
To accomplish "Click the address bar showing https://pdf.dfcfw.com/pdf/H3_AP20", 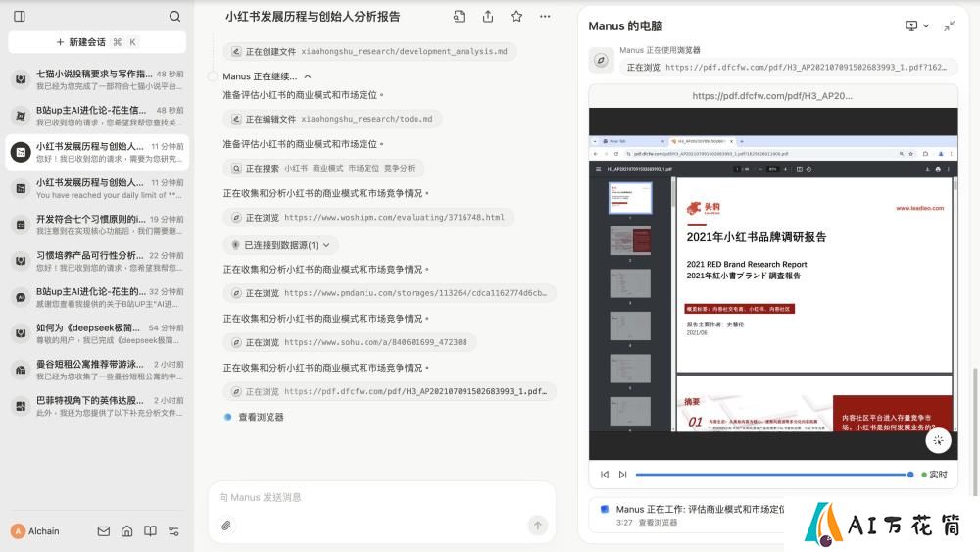I will click(773, 96).
